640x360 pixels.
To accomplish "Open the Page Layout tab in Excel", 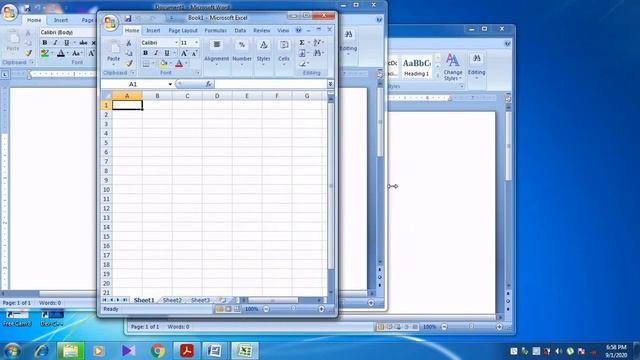I will coord(183,31).
